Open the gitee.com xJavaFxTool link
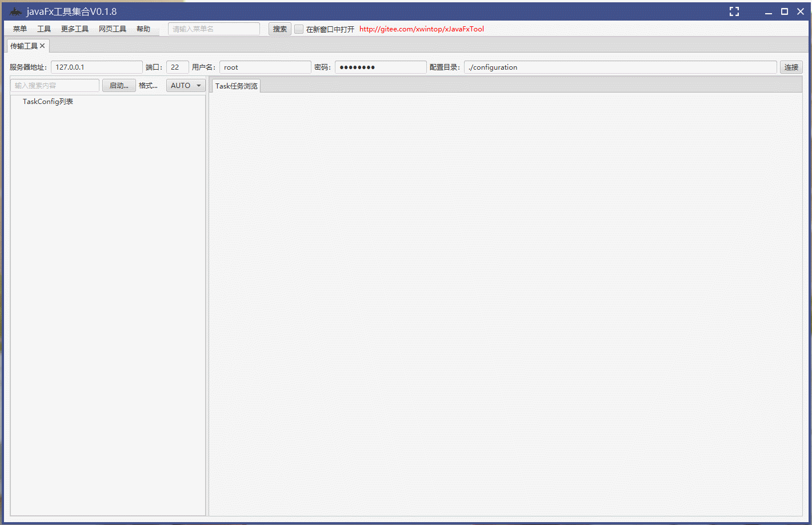 point(422,29)
